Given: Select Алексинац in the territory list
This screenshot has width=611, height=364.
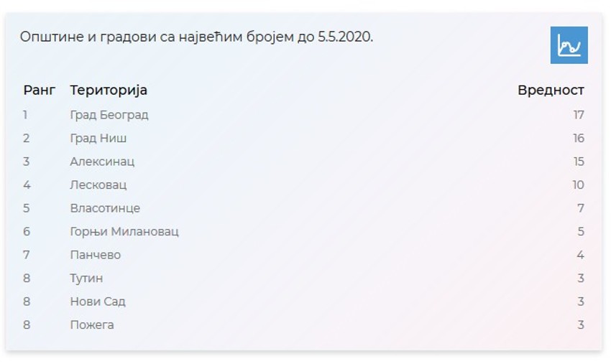Looking at the screenshot, I should [x=102, y=162].
